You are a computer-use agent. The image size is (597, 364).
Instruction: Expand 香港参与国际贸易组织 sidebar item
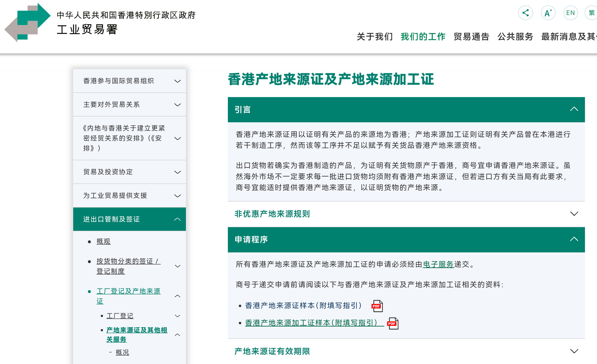point(177,81)
